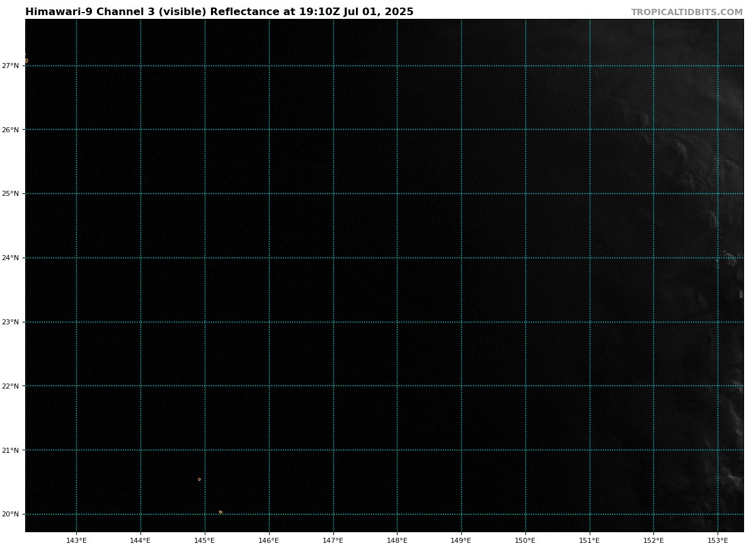Click the island outline at 20°N near 145°E
Image resolution: width=756 pixels, height=546 pixels.
[220, 512]
